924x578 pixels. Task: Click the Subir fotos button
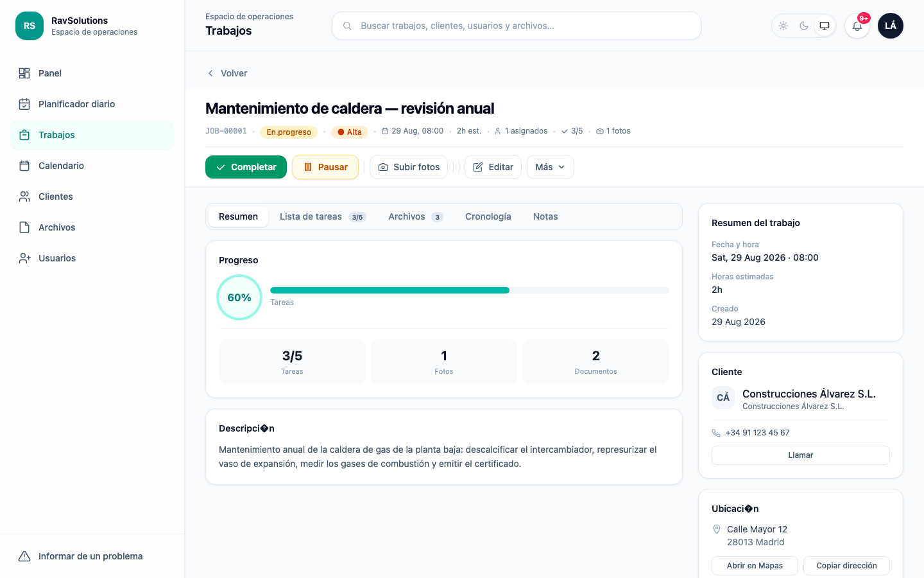point(409,167)
